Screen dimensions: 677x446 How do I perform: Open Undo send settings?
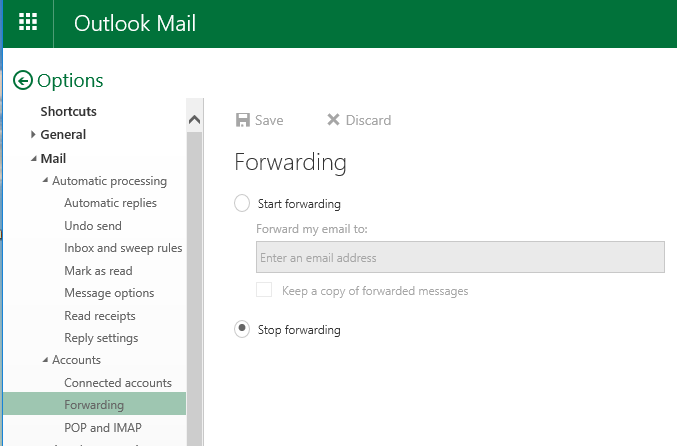(93, 226)
